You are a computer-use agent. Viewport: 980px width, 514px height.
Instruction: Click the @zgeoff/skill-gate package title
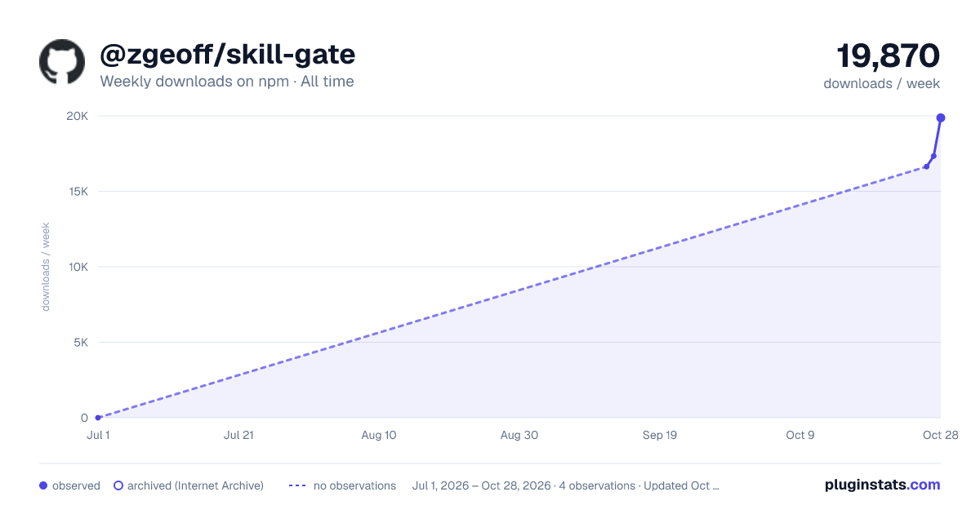[x=227, y=55]
